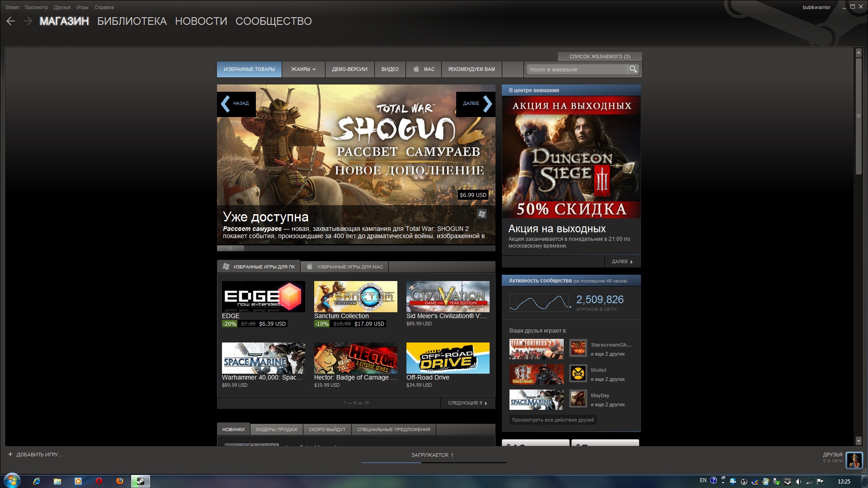Screen dimensions: 868x488
Task: Click the Apple icon on MAC tab
Action: coord(416,69)
